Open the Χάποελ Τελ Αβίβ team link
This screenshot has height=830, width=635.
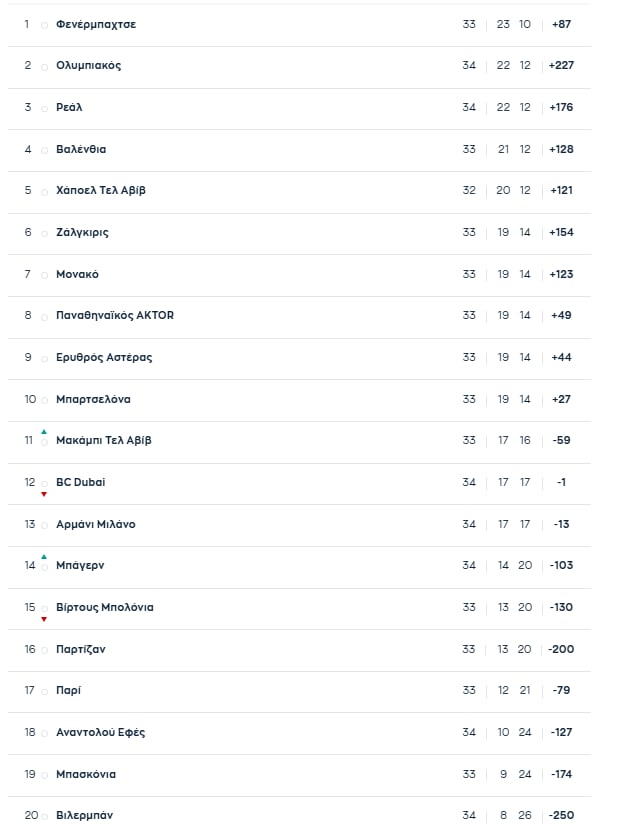(x=101, y=190)
